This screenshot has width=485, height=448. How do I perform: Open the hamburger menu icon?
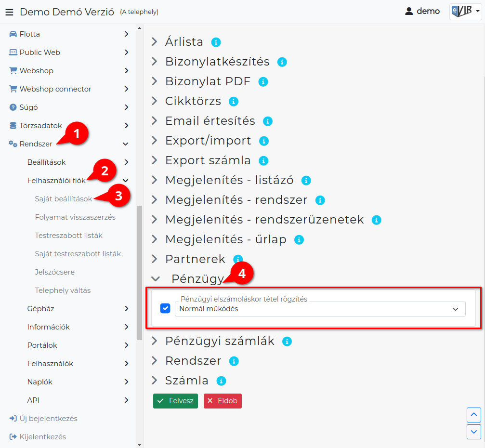9,12
